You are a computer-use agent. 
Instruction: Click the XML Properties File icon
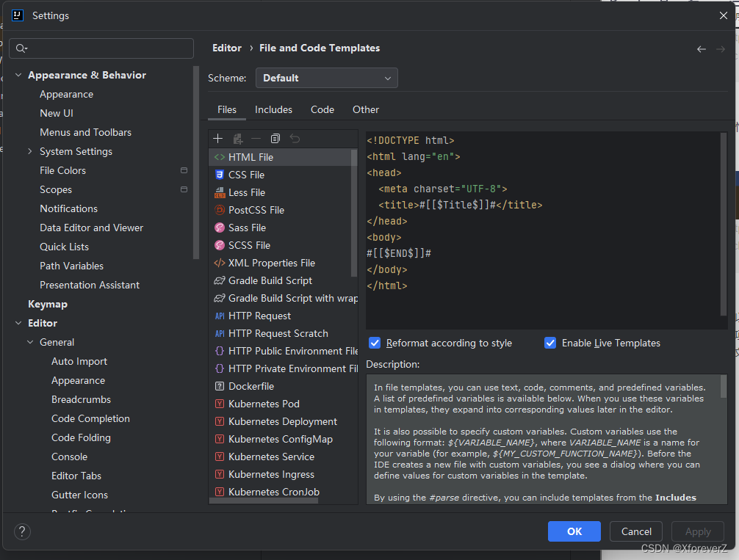(220, 263)
